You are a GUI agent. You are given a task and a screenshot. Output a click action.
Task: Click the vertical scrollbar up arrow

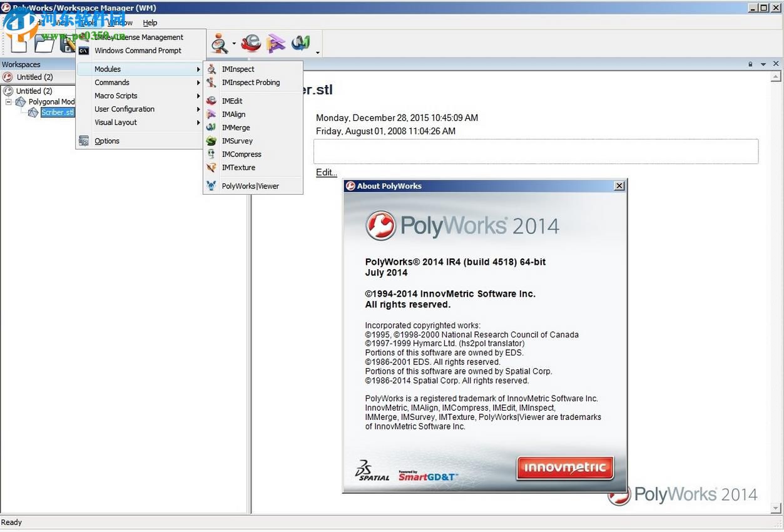coord(776,77)
